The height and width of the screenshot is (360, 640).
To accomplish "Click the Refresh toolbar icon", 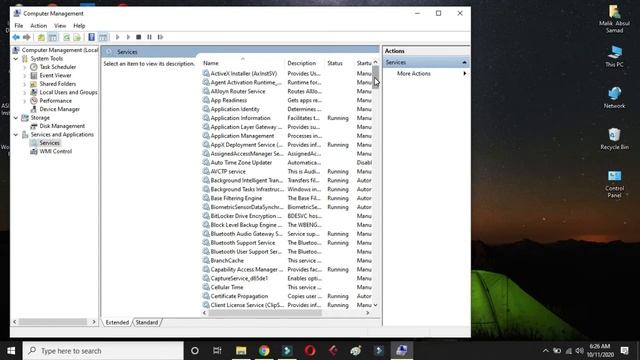I will coord(66,37).
